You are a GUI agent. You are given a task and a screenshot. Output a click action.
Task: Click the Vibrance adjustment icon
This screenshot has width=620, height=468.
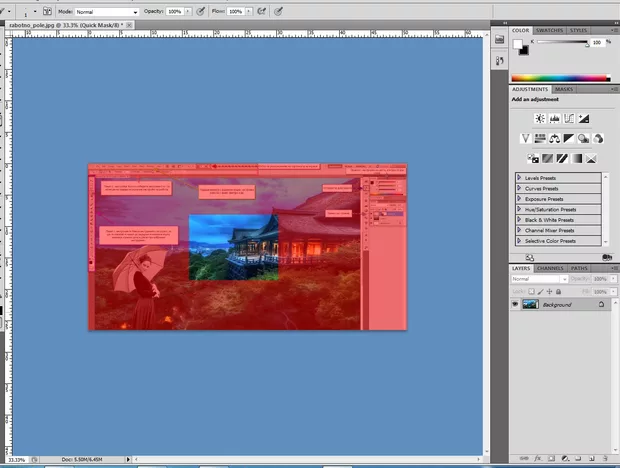point(526,138)
